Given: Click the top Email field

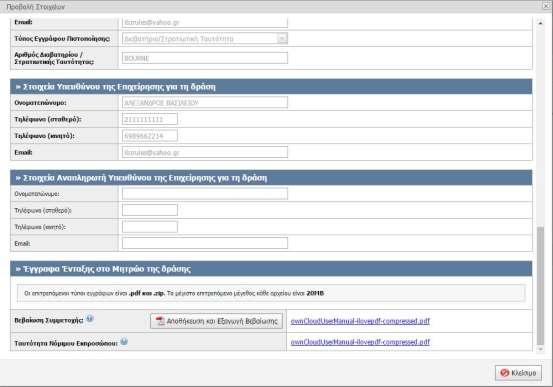Looking at the screenshot, I should pos(205,22).
